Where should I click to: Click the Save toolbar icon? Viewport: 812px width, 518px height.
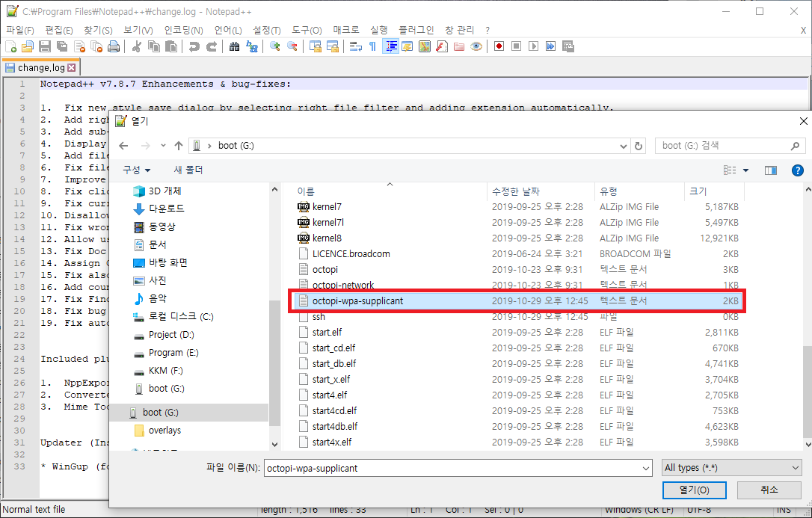[x=45, y=46]
